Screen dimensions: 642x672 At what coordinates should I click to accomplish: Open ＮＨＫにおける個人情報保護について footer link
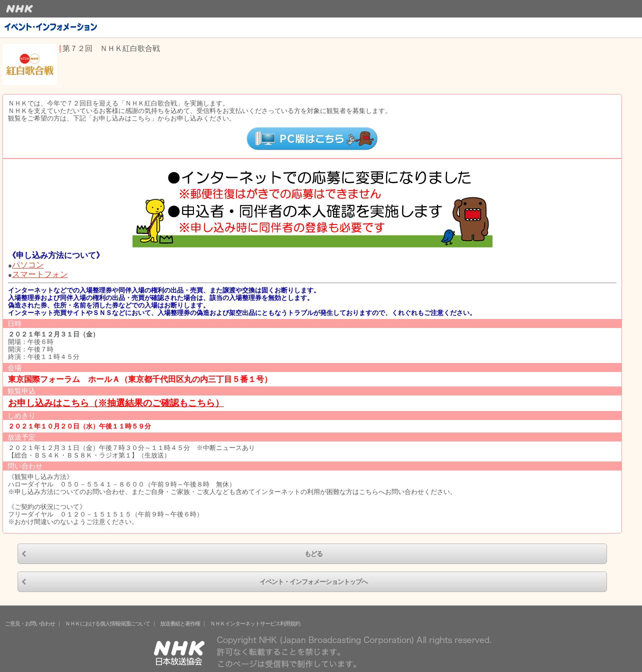[107, 624]
